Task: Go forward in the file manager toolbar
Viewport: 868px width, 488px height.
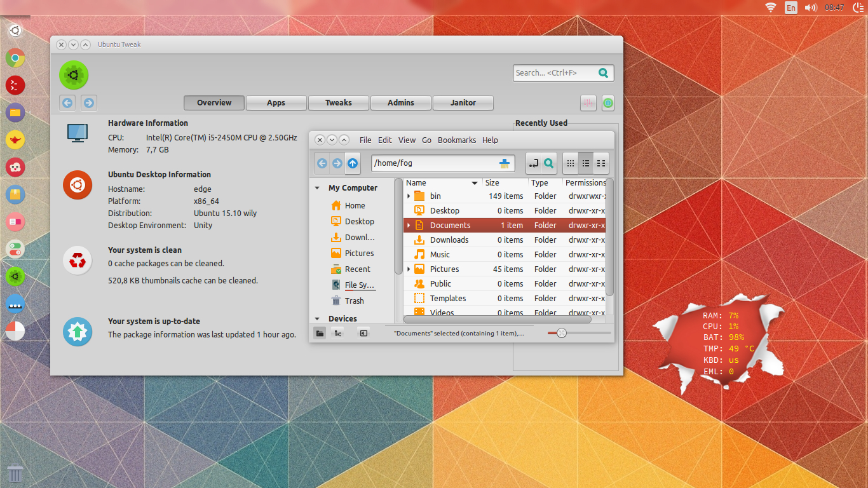Action: (x=337, y=163)
